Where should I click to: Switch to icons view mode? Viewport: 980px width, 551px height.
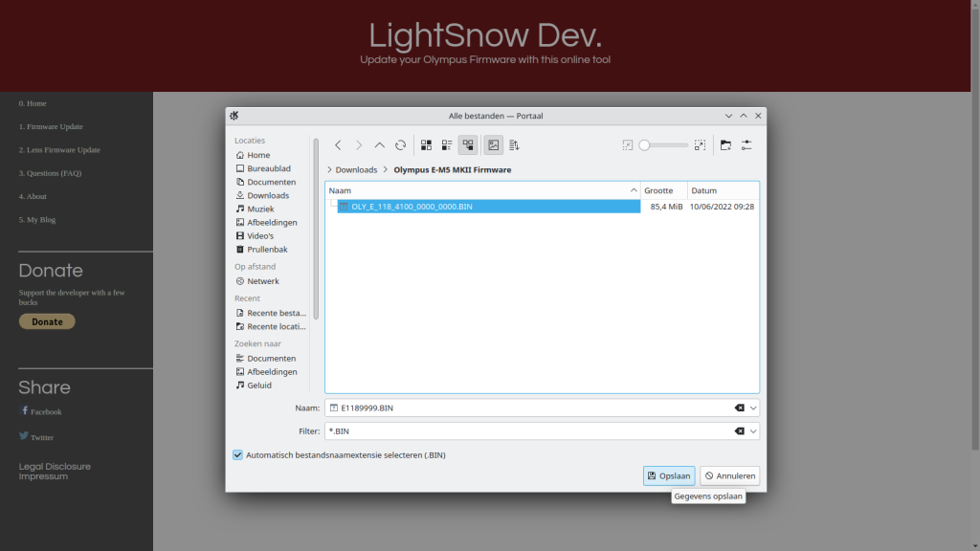426,145
